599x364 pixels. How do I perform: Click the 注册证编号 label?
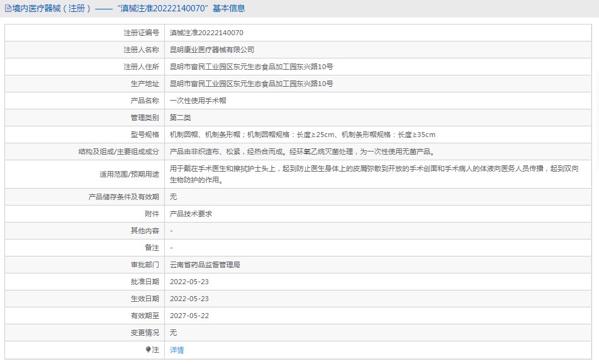pyautogui.click(x=142, y=33)
